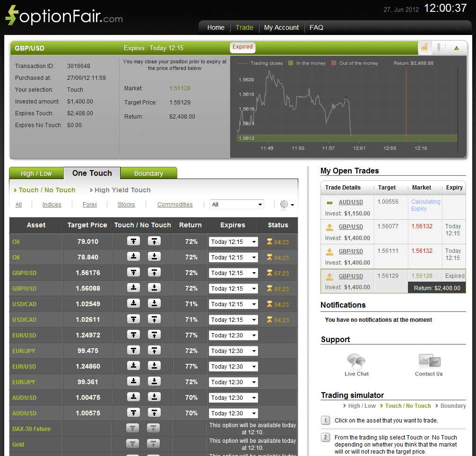
Task: Collapse the GBP/USD trade panel with the triangle
Action: point(456,48)
